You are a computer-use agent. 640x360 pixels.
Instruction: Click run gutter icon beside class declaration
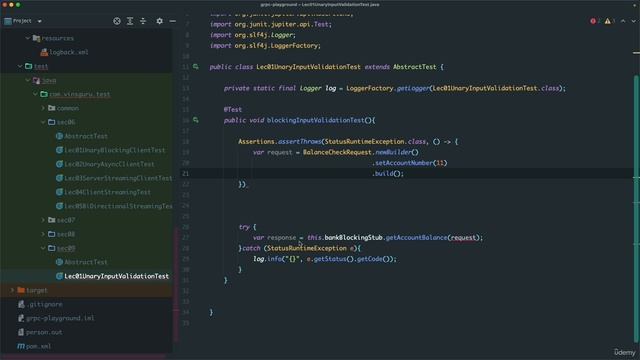196,67
